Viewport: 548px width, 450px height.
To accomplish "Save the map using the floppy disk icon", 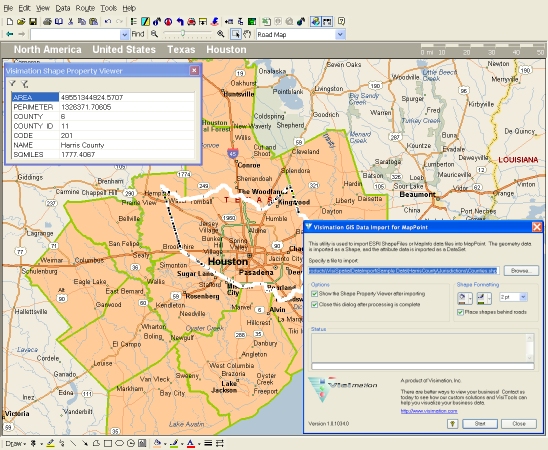I will (x=33, y=22).
